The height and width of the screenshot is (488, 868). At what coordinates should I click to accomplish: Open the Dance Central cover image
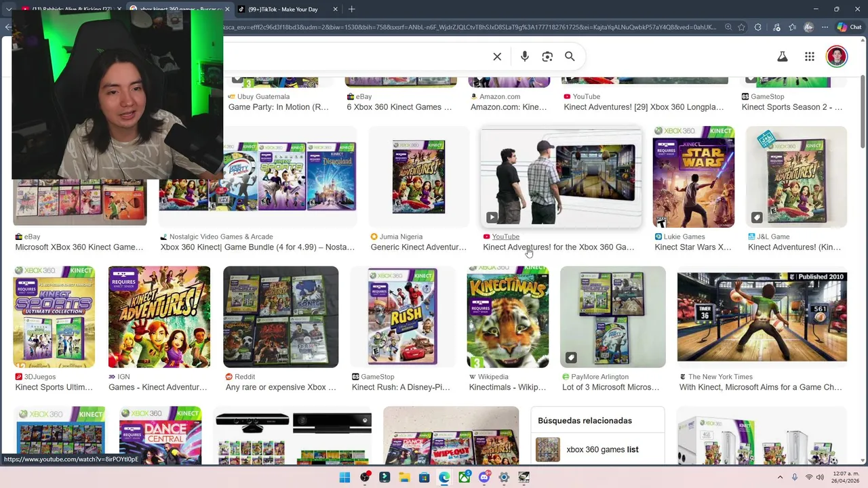pyautogui.click(x=160, y=435)
